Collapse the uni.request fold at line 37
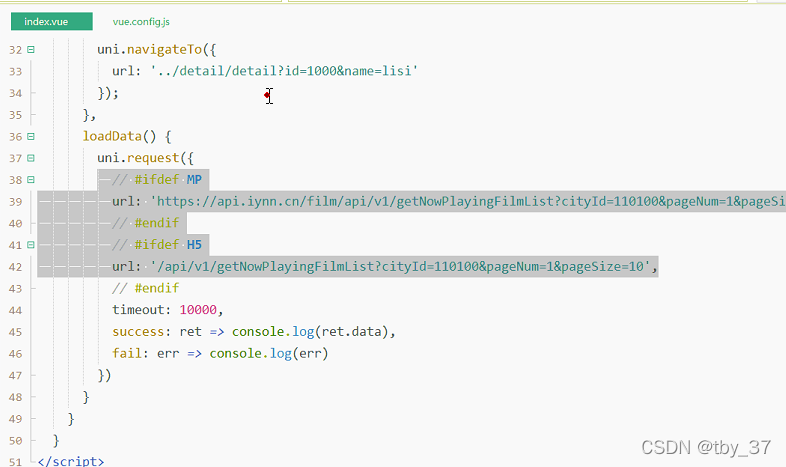The height and width of the screenshot is (467, 786). tap(31, 158)
